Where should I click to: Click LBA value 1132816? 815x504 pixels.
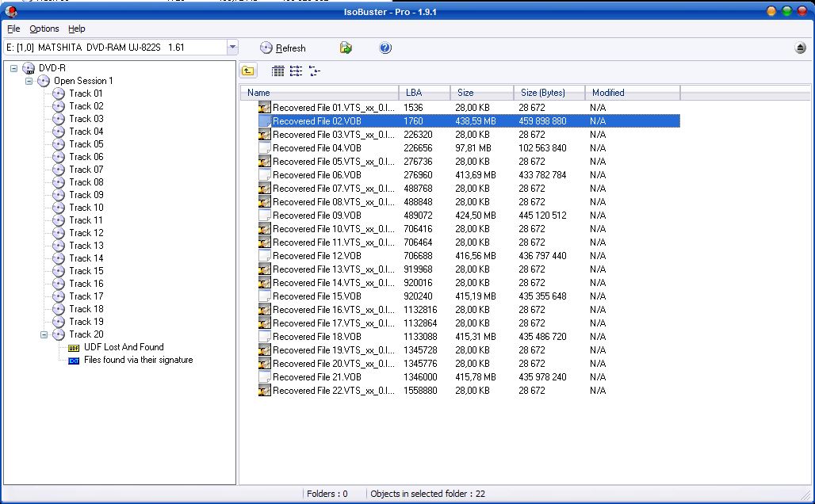click(420, 310)
